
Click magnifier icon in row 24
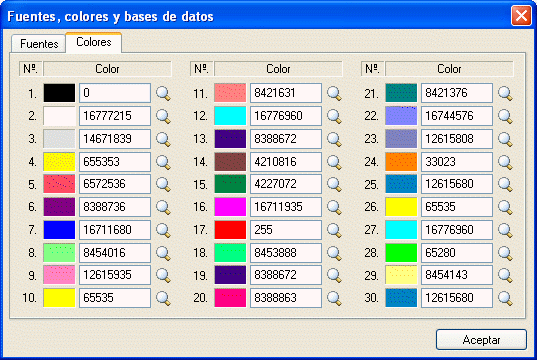pyautogui.click(x=505, y=162)
